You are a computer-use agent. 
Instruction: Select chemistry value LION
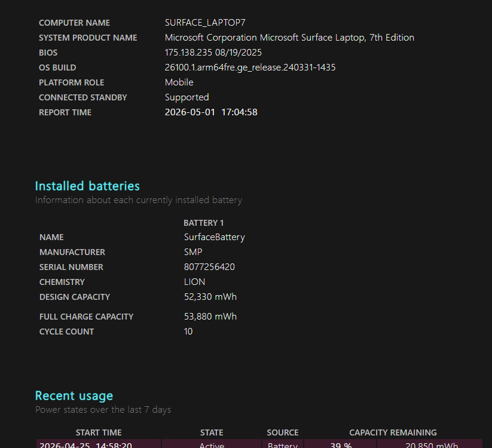pyautogui.click(x=194, y=282)
